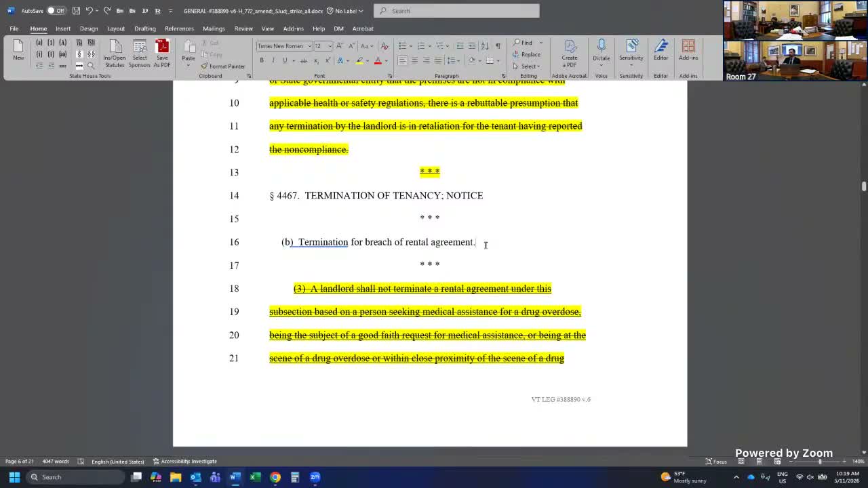Screen dimensions: 868x488
Task: Click the title bar Search box
Action: 456,11
